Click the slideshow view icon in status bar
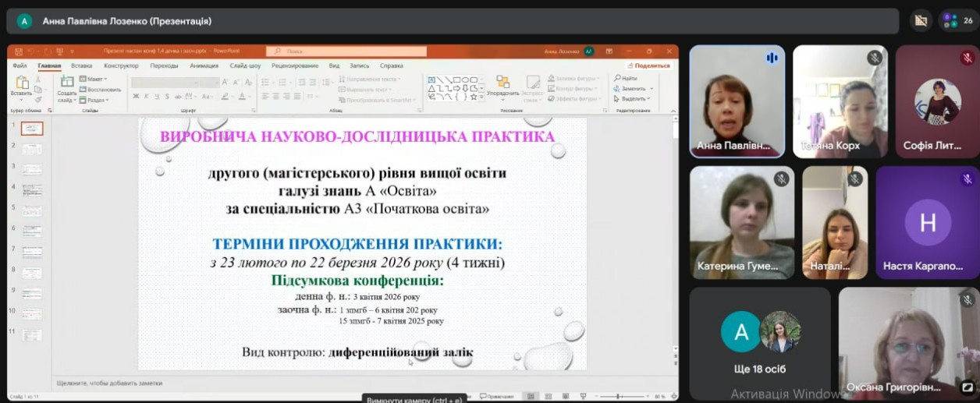The height and width of the screenshot is (403, 980). (x=583, y=396)
